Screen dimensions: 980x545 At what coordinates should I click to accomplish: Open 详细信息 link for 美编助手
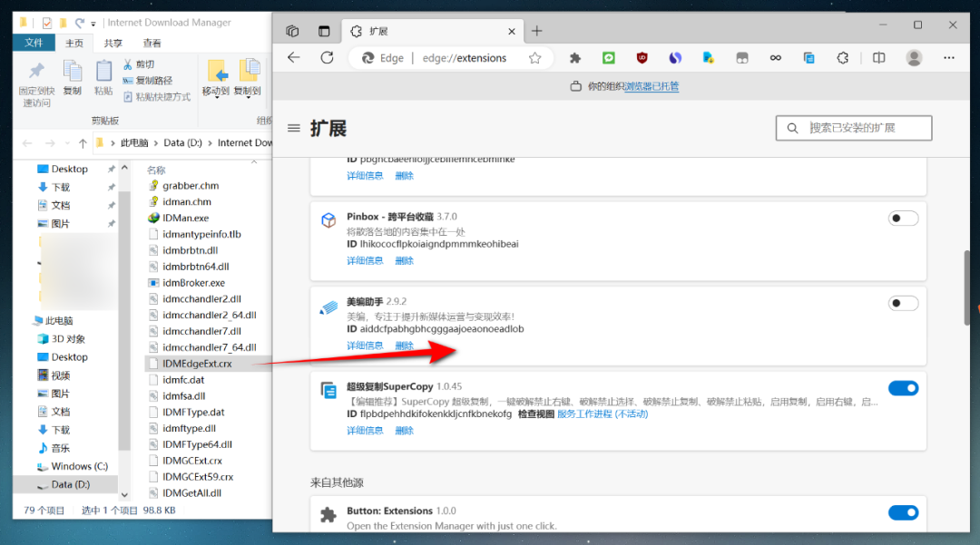(365, 345)
